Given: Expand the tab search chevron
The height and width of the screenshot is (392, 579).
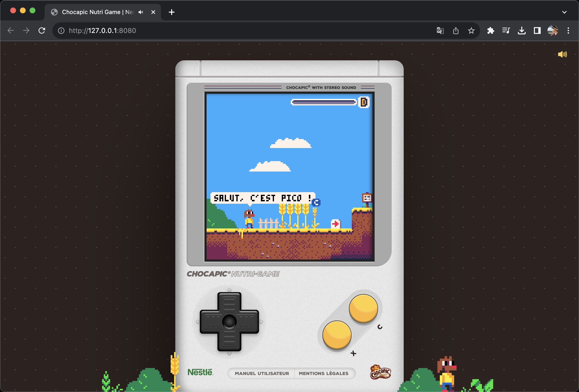Looking at the screenshot, I should pos(564,12).
